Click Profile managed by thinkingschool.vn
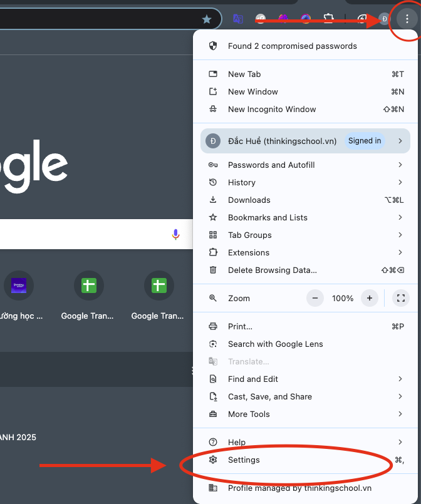This screenshot has width=421, height=504. 299,488
